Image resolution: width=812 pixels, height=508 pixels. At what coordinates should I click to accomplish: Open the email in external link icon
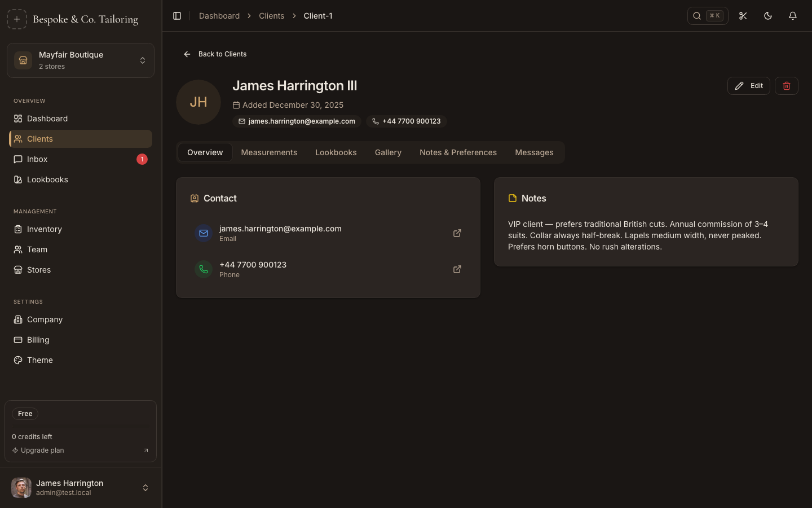[x=457, y=233]
